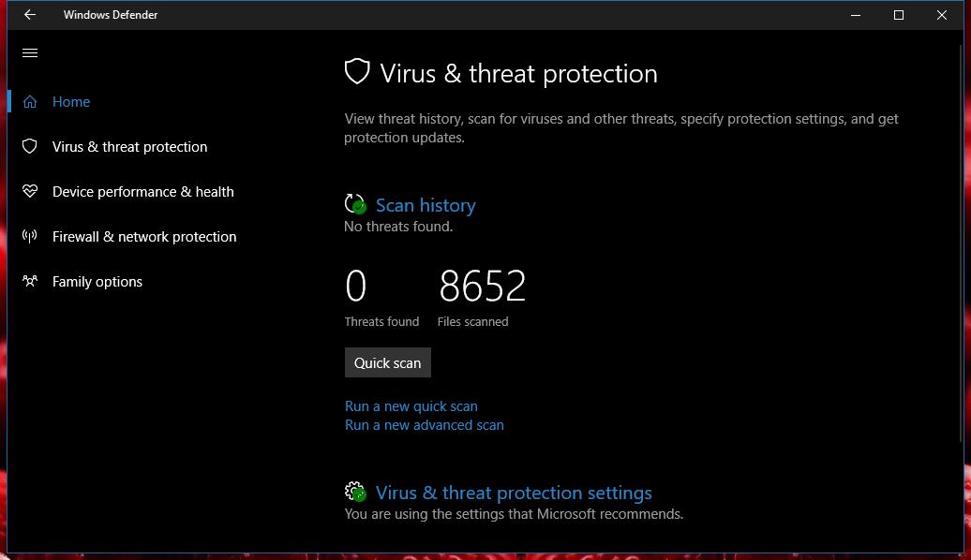Click the protection settings gear icon
971x560 pixels.
355,492
